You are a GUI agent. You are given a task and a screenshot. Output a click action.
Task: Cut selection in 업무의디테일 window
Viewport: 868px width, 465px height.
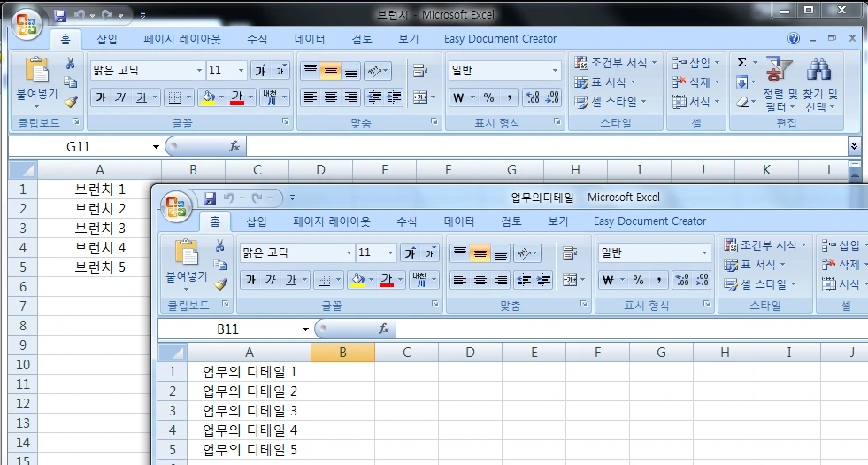pyautogui.click(x=219, y=245)
